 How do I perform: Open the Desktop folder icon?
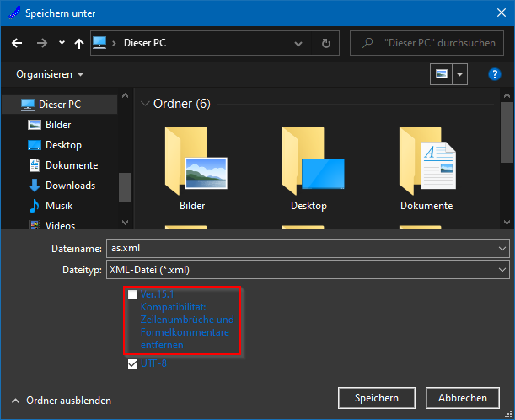(x=308, y=165)
